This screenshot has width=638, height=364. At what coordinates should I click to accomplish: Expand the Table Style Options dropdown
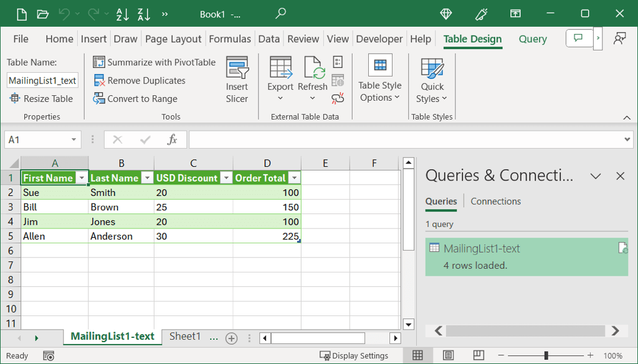379,98
